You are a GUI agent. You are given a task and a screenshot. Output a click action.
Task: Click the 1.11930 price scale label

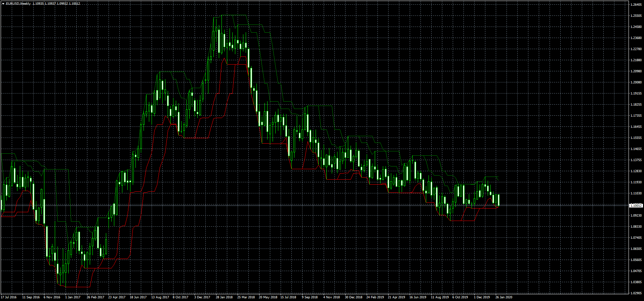tap(636, 182)
